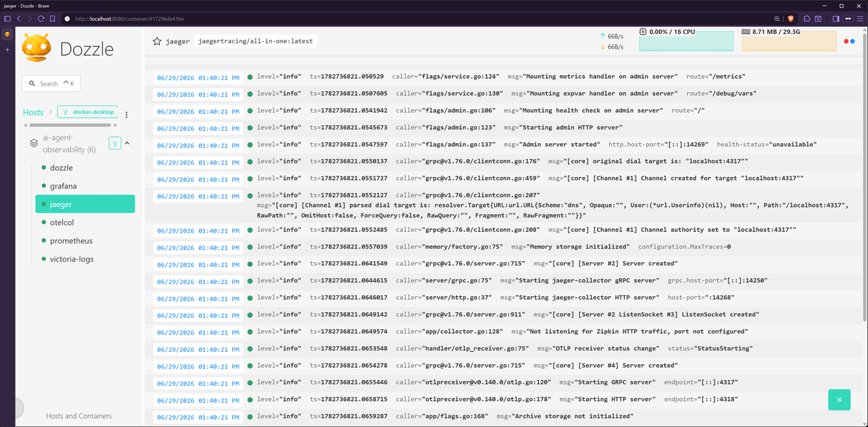Open the Brave wallet icon
868x427 pixels.
click(819, 18)
